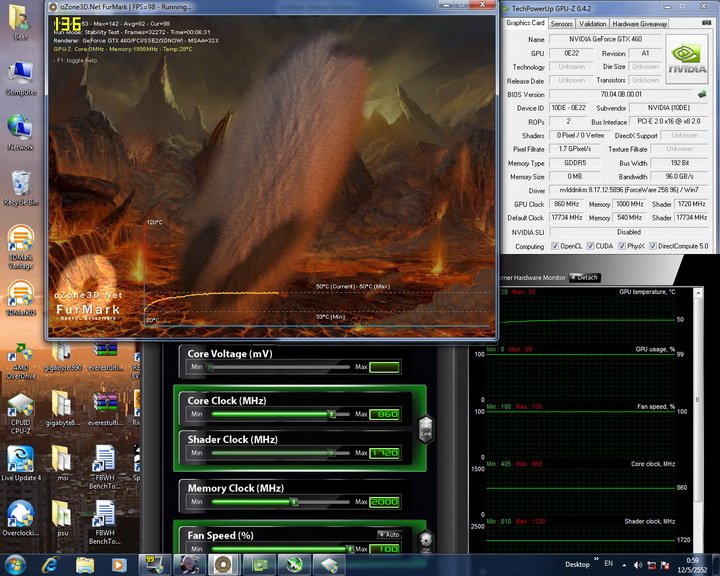Click the user-defined fan icon in Afterburner
720x576 pixels.
(x=426, y=542)
